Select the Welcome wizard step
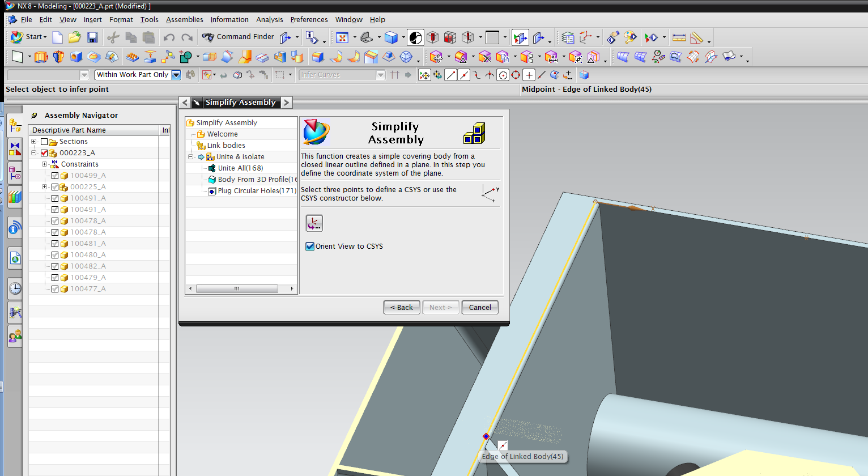 pos(222,134)
